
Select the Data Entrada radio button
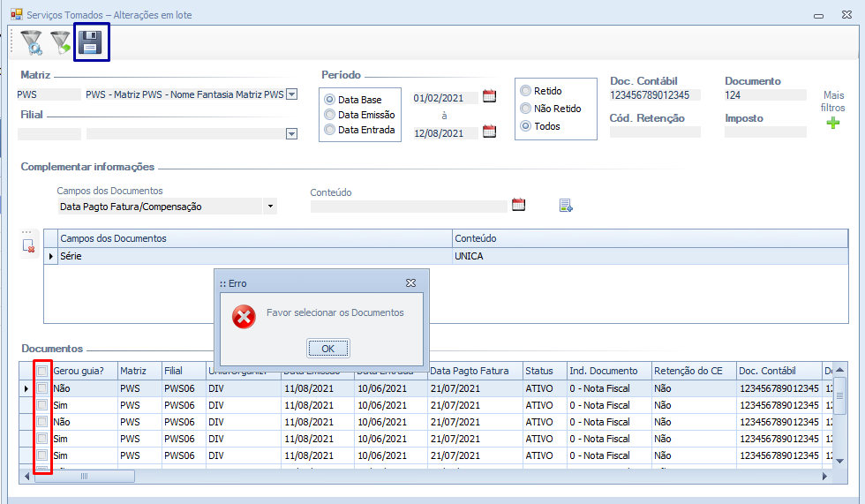tap(330, 130)
